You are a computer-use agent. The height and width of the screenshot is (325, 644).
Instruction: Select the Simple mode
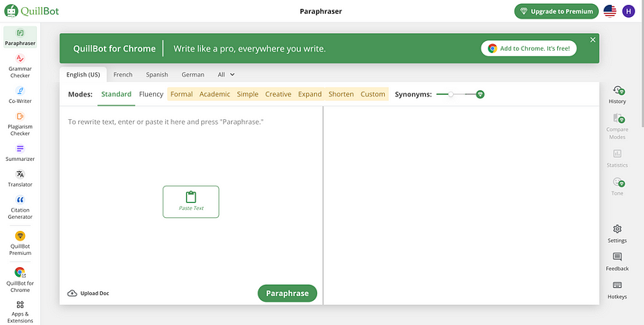(248, 94)
